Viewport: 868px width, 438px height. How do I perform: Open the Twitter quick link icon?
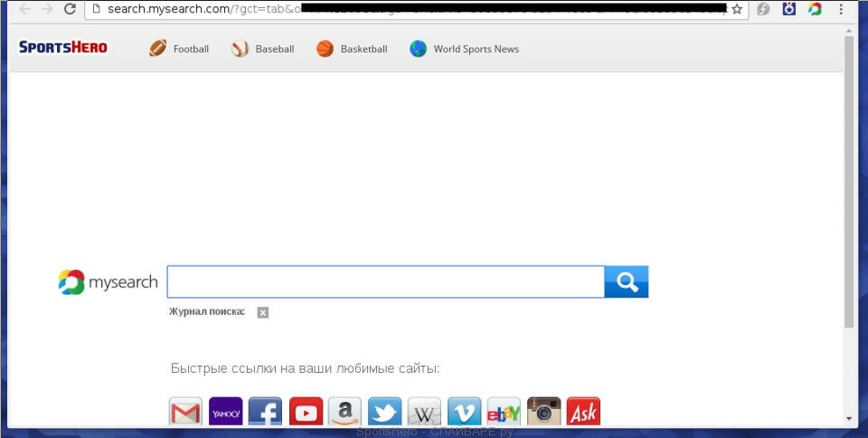(x=384, y=413)
